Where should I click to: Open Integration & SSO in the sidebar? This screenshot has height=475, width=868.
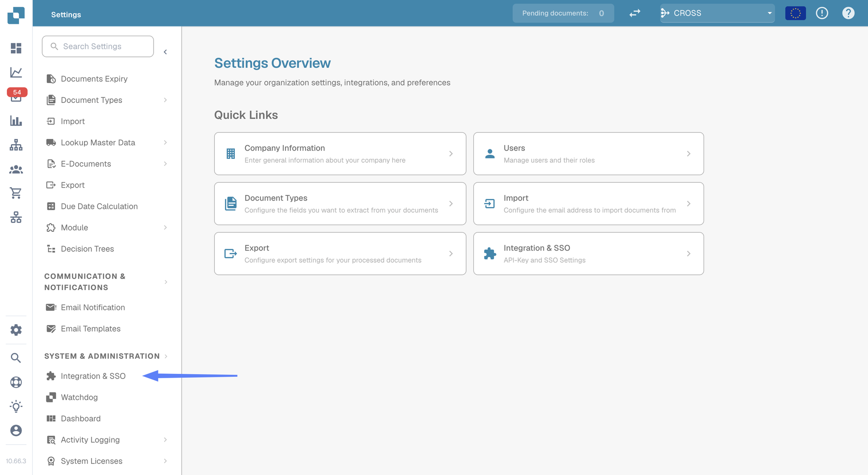click(x=93, y=376)
